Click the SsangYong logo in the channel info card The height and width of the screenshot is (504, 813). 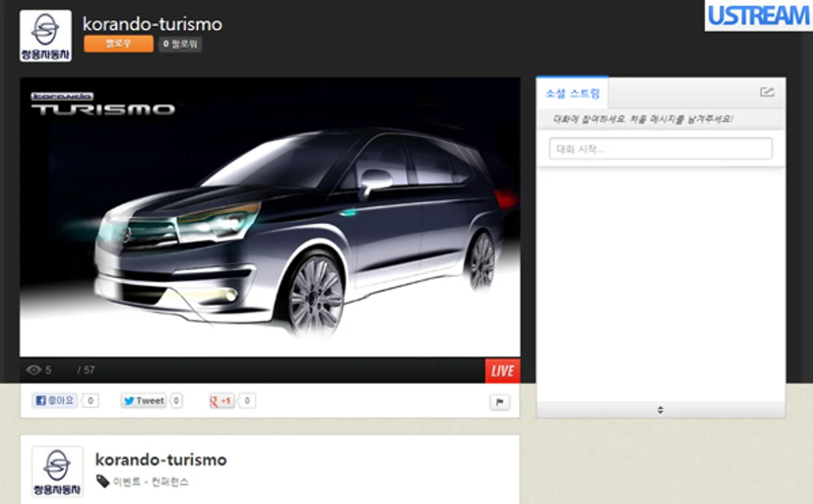57,472
